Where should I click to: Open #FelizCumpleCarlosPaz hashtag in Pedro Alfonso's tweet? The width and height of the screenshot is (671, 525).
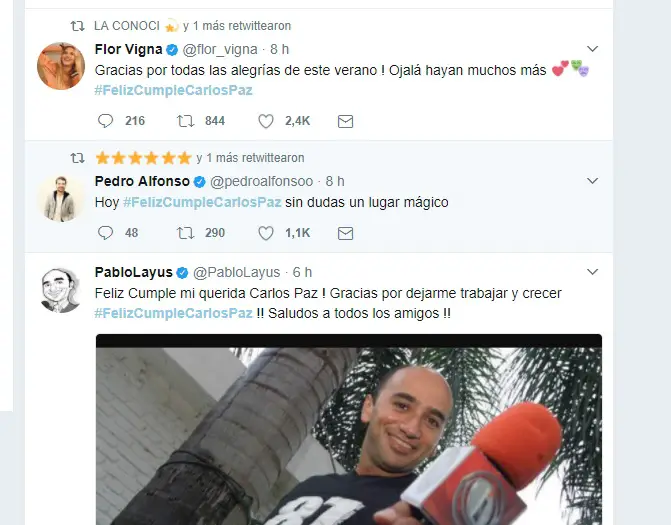(202, 202)
